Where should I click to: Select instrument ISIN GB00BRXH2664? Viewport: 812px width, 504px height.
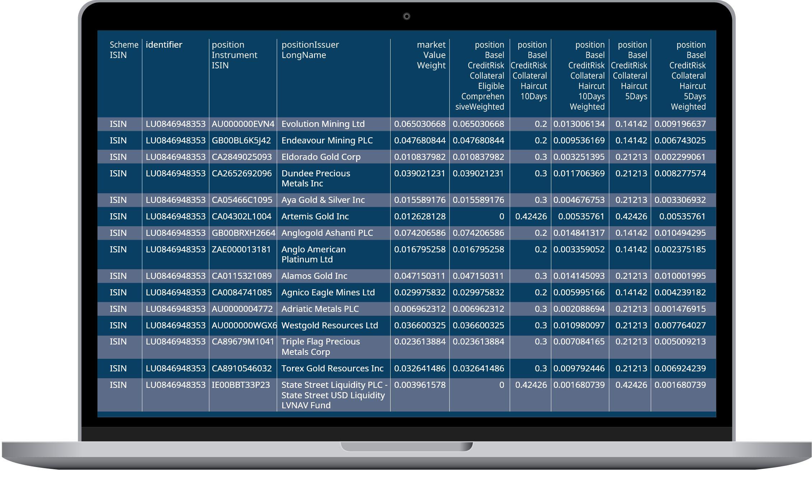click(x=243, y=233)
